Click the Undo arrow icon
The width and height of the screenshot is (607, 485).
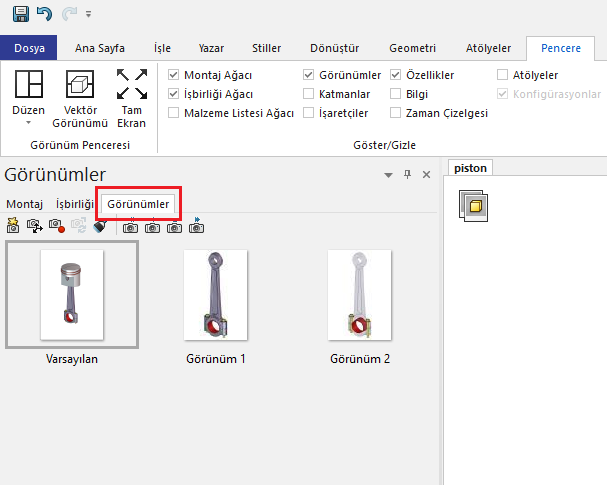click(43, 14)
